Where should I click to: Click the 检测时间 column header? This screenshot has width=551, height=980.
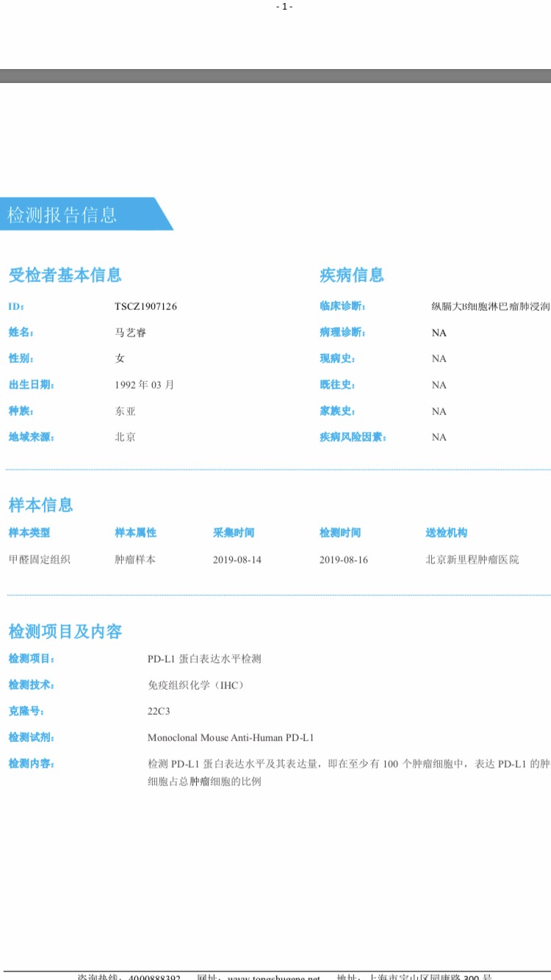point(340,533)
